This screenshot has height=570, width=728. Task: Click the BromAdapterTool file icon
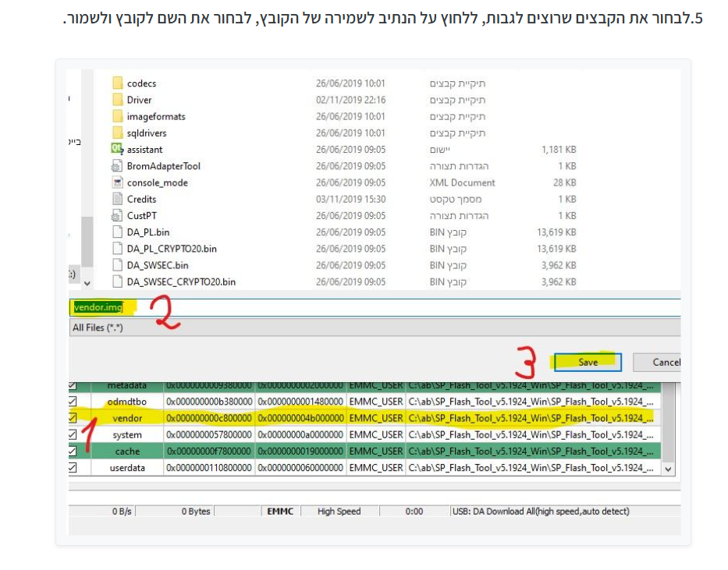(x=118, y=166)
